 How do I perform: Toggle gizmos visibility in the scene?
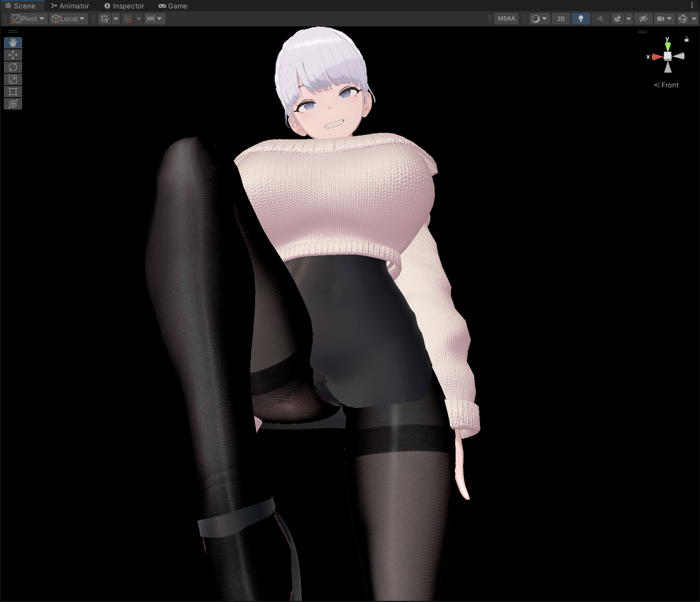pyautogui.click(x=683, y=19)
